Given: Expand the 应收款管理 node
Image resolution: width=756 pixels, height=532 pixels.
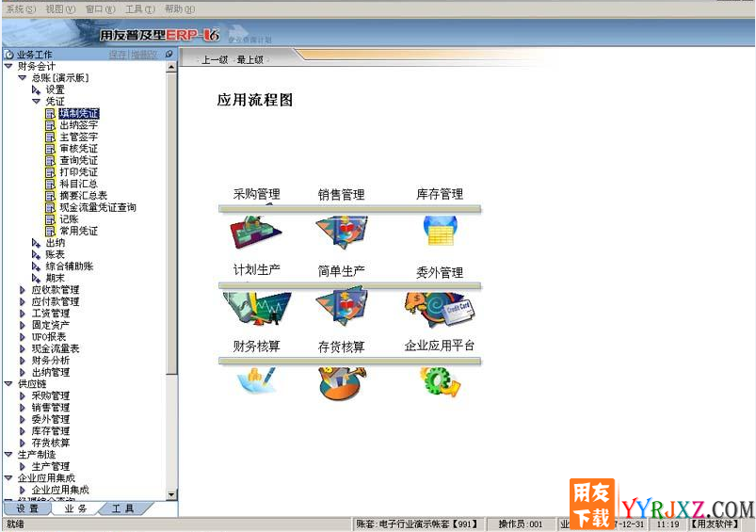Looking at the screenshot, I should point(23,290).
